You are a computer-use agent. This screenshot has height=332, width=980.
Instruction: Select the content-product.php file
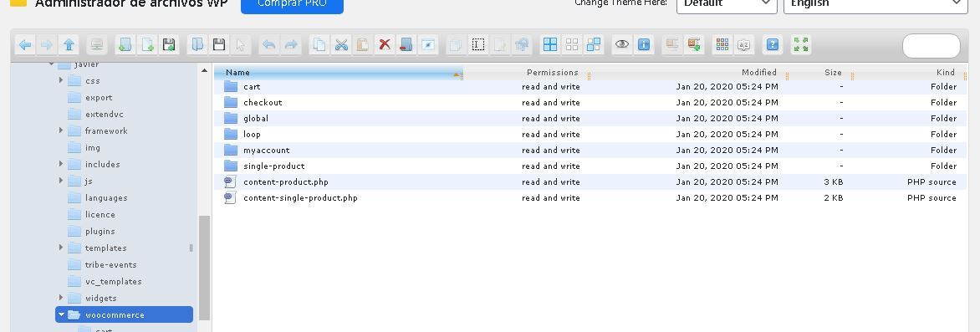pyautogui.click(x=590, y=182)
